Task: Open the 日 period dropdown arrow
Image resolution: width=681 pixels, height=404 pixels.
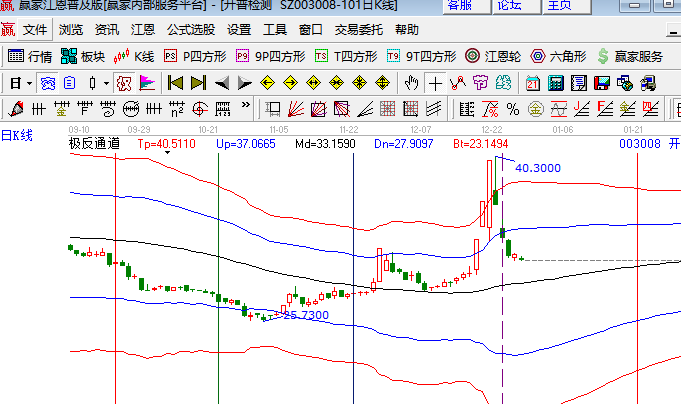Action: pyautogui.click(x=29, y=83)
